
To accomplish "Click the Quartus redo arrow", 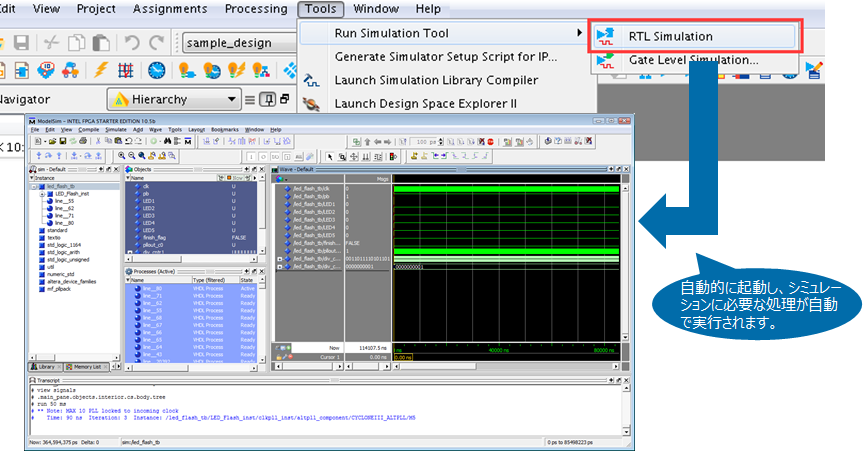I will point(157,42).
